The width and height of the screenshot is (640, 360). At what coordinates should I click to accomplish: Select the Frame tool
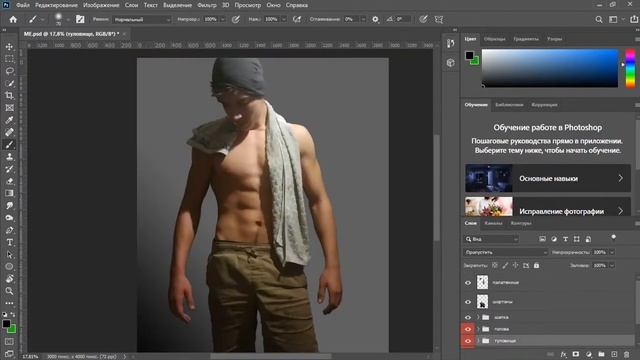tap(9, 108)
